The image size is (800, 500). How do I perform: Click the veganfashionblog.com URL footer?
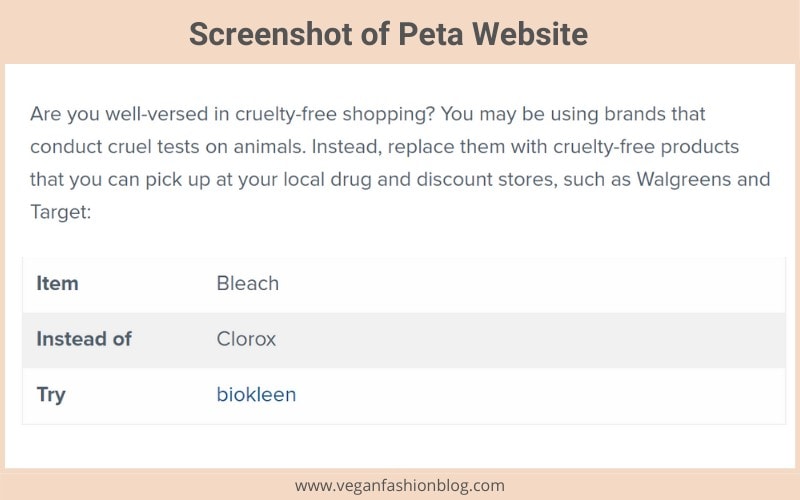tap(399, 485)
